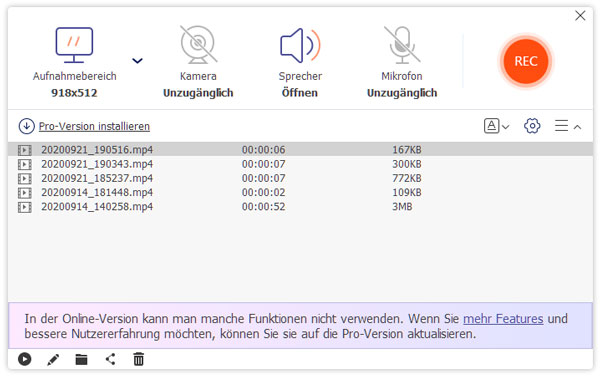
Task: Select file 20200914_140258.mp4
Action: click(300, 207)
